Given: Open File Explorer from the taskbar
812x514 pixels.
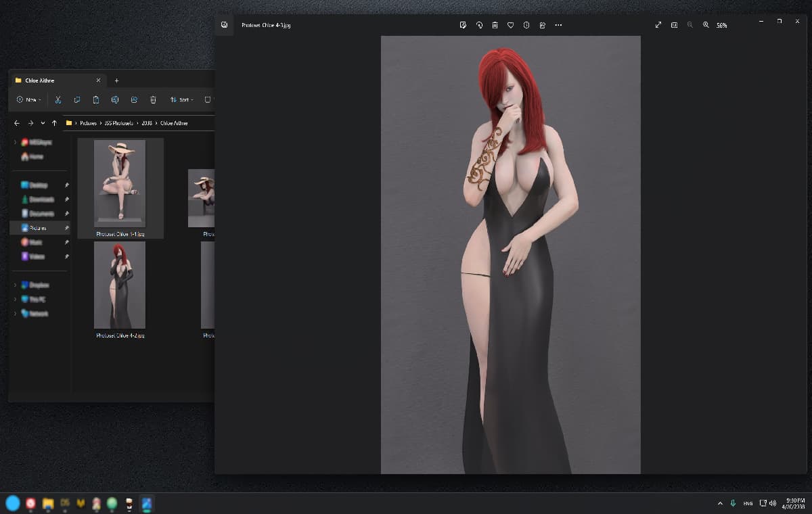Looking at the screenshot, I should [48, 503].
